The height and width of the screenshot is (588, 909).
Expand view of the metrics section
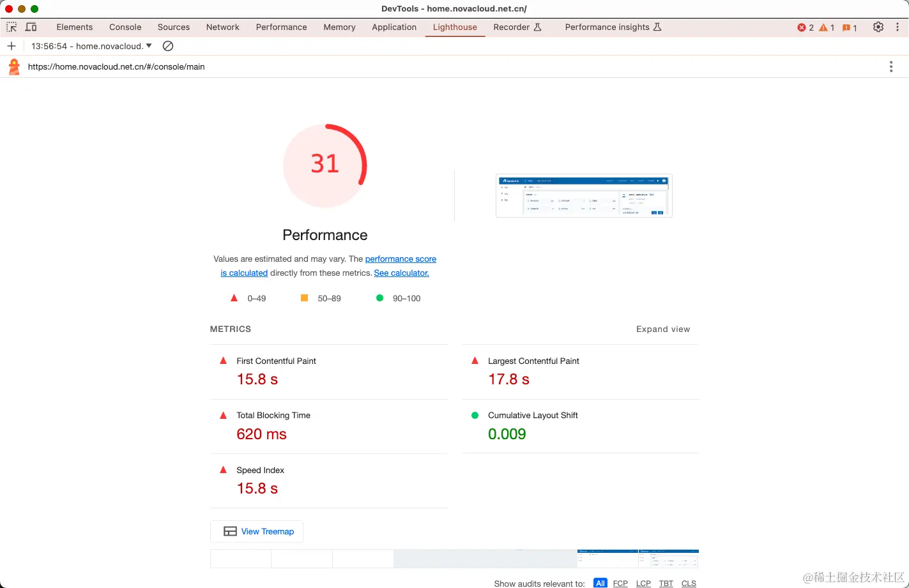[663, 329]
